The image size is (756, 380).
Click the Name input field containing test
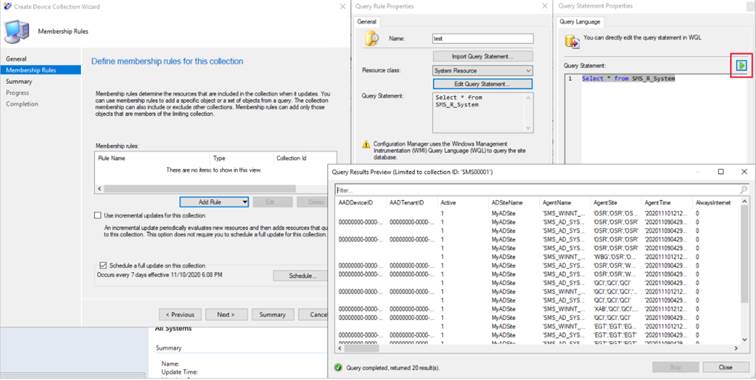coord(483,39)
